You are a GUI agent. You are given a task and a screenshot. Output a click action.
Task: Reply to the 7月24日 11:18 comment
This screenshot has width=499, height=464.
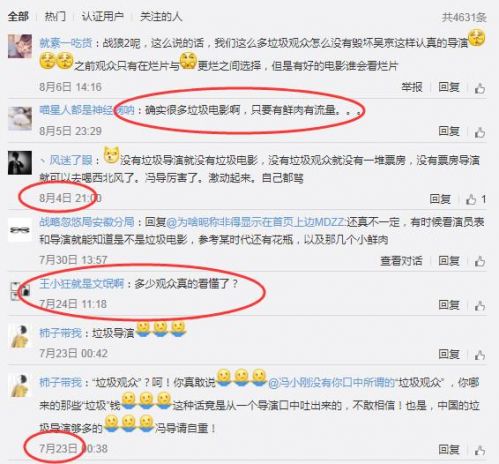[449, 305]
